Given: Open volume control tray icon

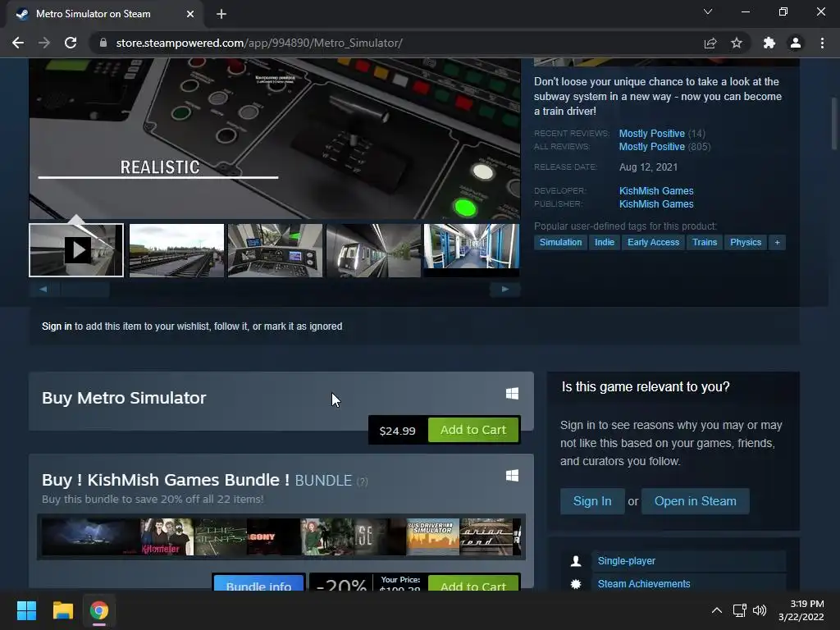Looking at the screenshot, I should tap(760, 610).
